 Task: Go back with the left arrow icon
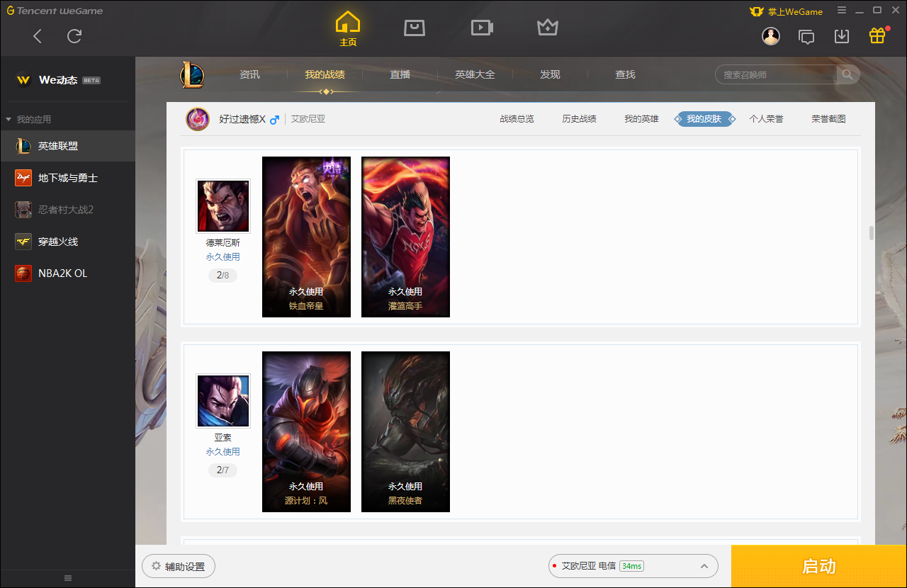click(x=38, y=36)
